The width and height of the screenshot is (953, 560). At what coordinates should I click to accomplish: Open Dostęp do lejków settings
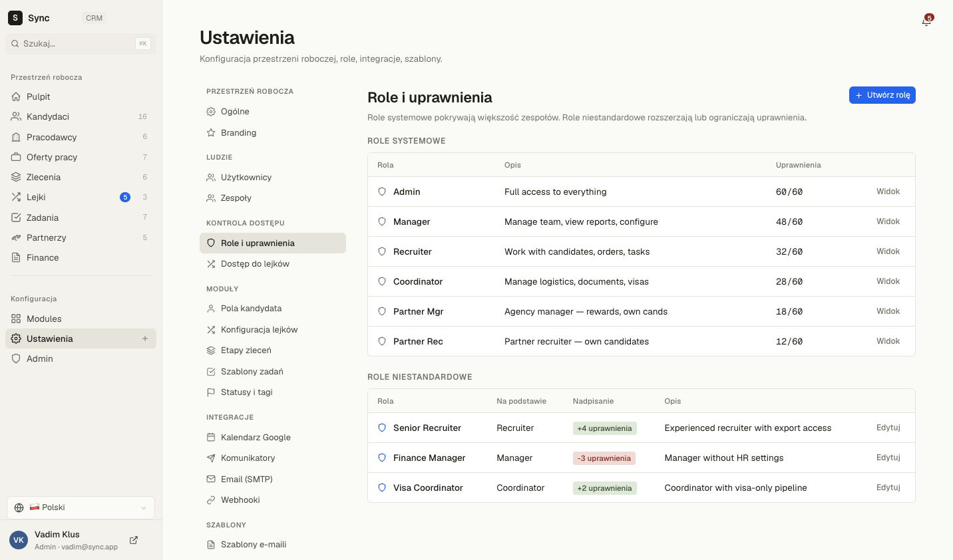[273, 264]
